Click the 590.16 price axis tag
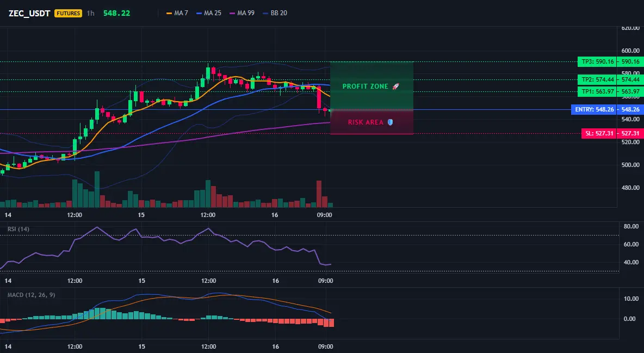Screen dimensions: 644x353 tap(630, 61)
